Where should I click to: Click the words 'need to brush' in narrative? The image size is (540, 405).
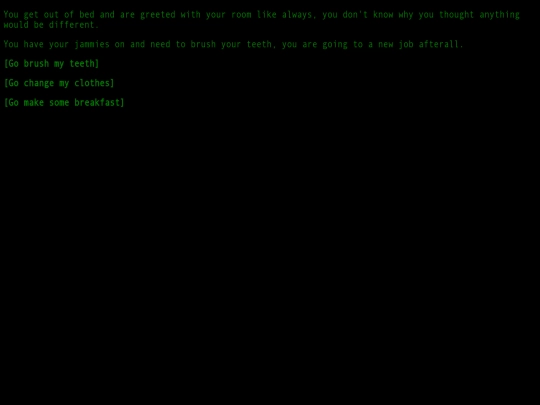coord(183,44)
